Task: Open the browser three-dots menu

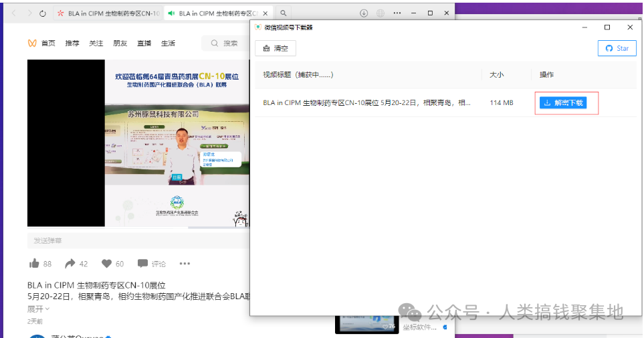Action: (x=397, y=13)
